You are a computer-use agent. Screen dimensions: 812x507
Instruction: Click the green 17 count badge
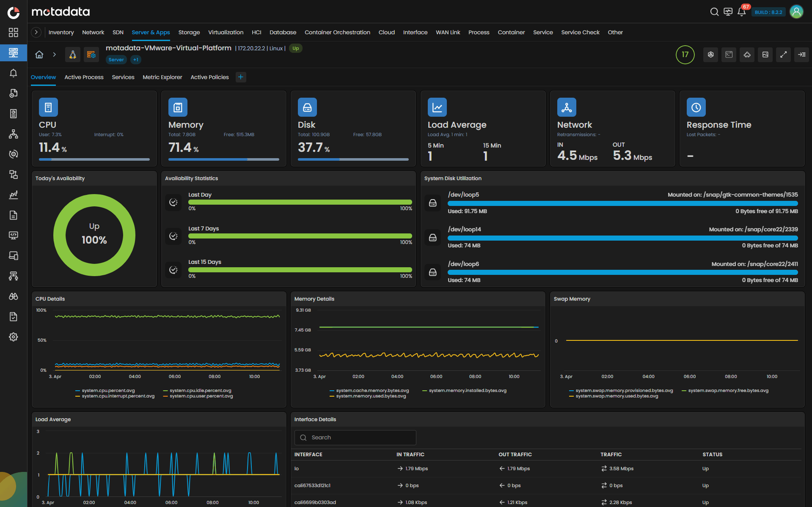pos(685,55)
